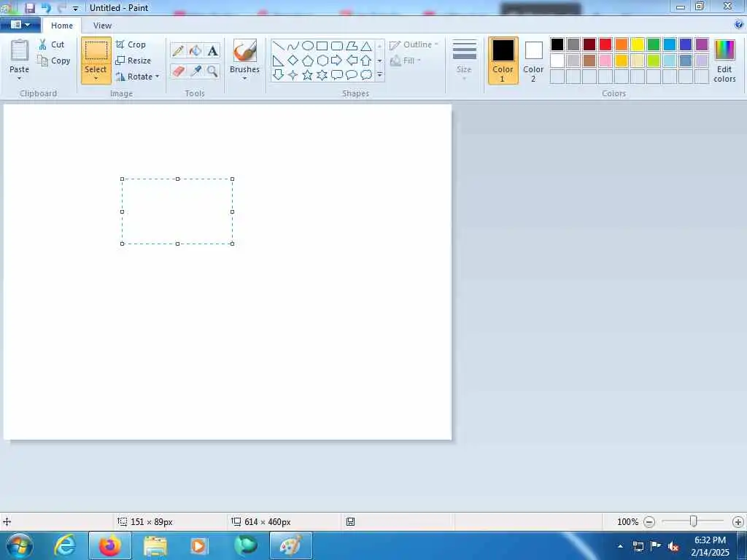Viewport: 747px width, 560px height.
Task: Activate the Text tool
Action: (212, 50)
